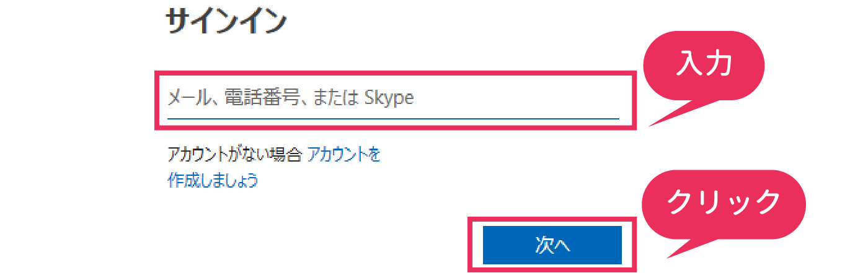Select the 入力 callout bubble

(x=705, y=66)
